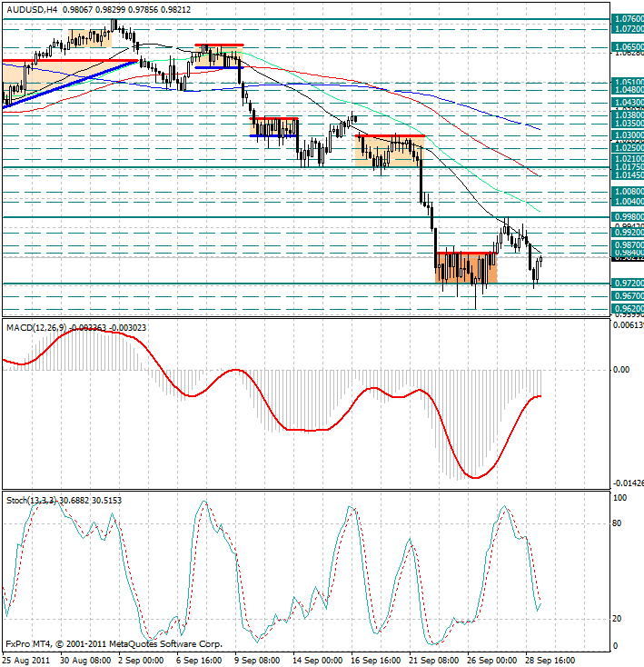Click the 21 Sep 08:00 date label
The width and height of the screenshot is (644, 667).
[x=434, y=661]
